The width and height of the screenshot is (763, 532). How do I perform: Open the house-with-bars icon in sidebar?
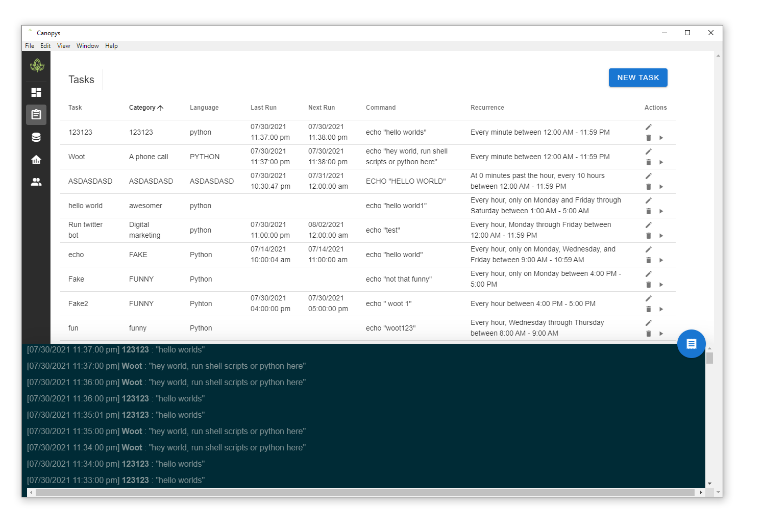pyautogui.click(x=36, y=160)
